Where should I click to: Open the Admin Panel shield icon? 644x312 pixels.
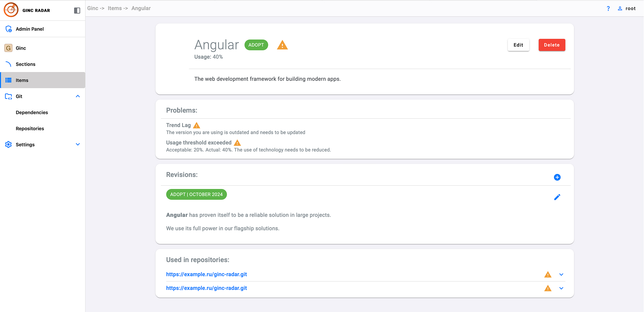pos(9,29)
